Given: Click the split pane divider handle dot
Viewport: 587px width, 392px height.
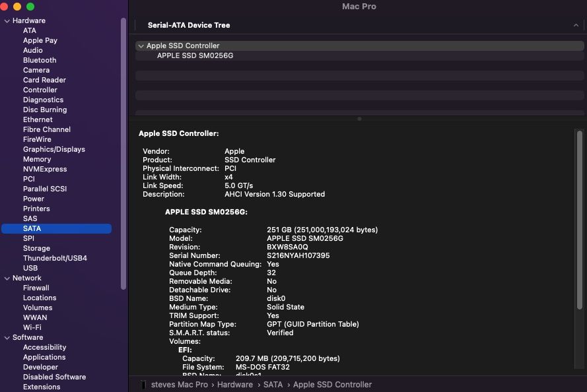Looking at the screenshot, I should click(359, 119).
